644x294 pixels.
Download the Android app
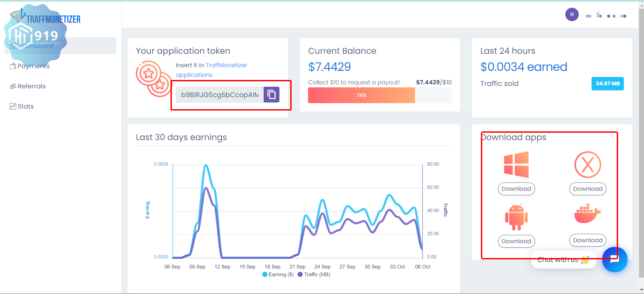coord(516,241)
